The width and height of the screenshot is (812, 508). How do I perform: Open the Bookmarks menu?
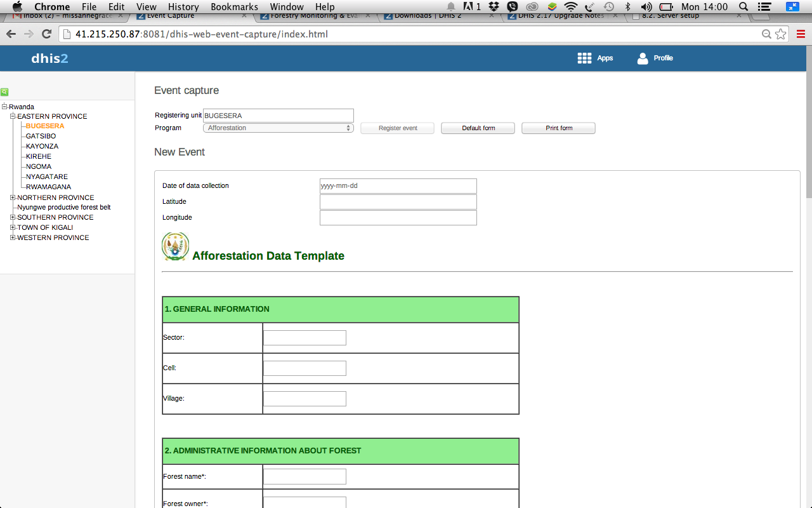(234, 7)
